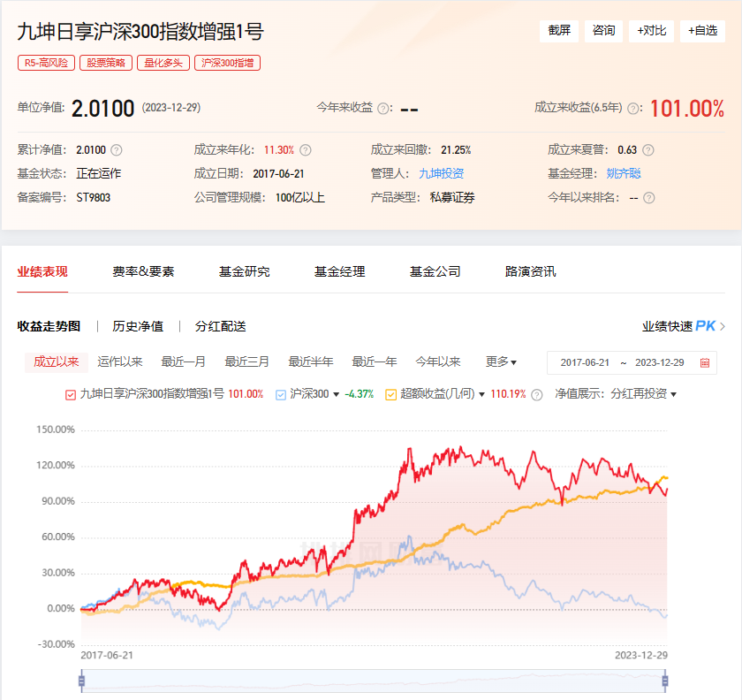Click 备案编号 value ST9803
The width and height of the screenshot is (742, 700).
[x=94, y=198]
